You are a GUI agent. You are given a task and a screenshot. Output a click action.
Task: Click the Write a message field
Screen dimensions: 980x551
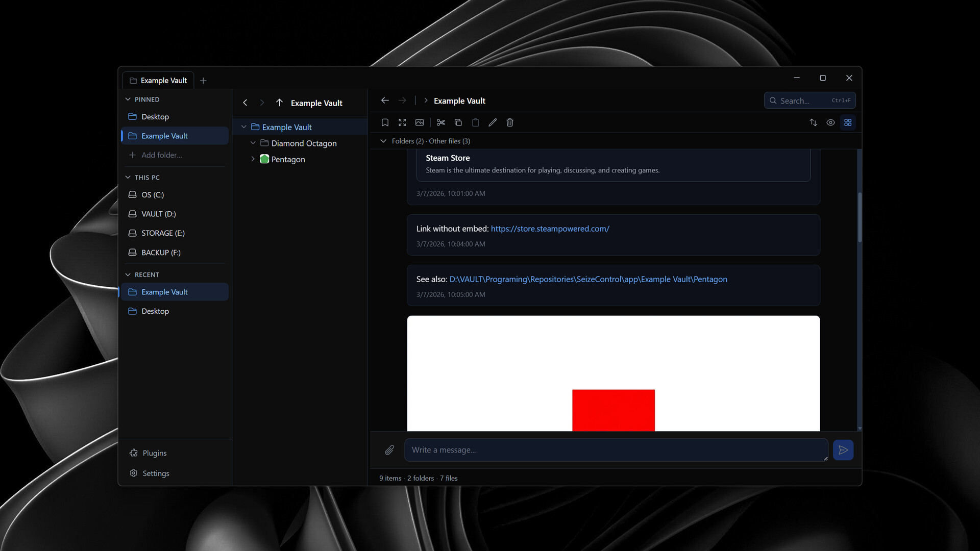(615, 450)
